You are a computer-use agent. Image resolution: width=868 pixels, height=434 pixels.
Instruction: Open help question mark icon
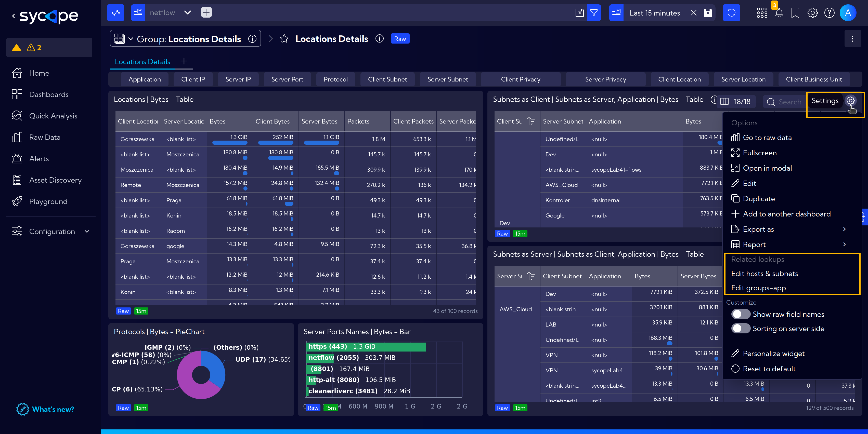829,13
